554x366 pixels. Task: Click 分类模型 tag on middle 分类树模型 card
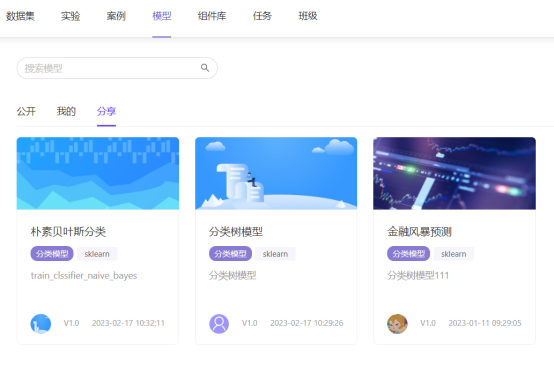(230, 254)
